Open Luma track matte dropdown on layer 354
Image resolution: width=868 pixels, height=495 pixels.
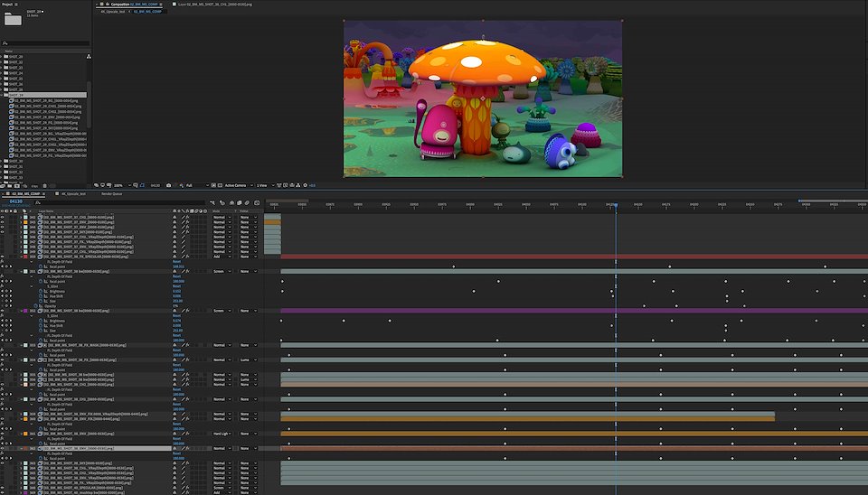point(249,360)
